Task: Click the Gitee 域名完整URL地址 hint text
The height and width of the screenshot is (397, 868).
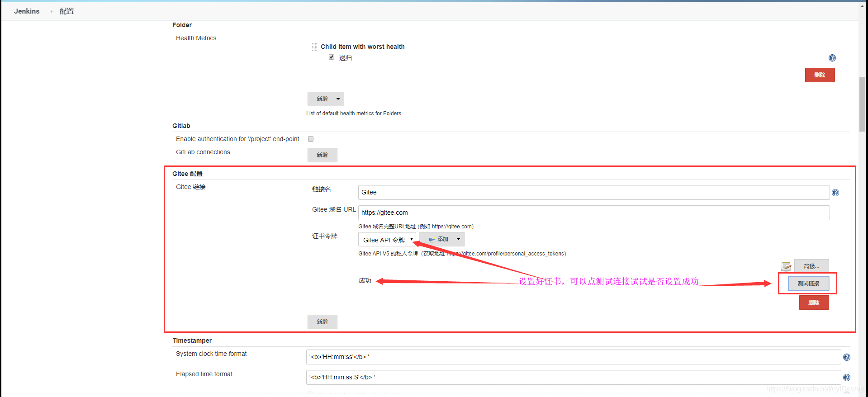Action: 416,227
